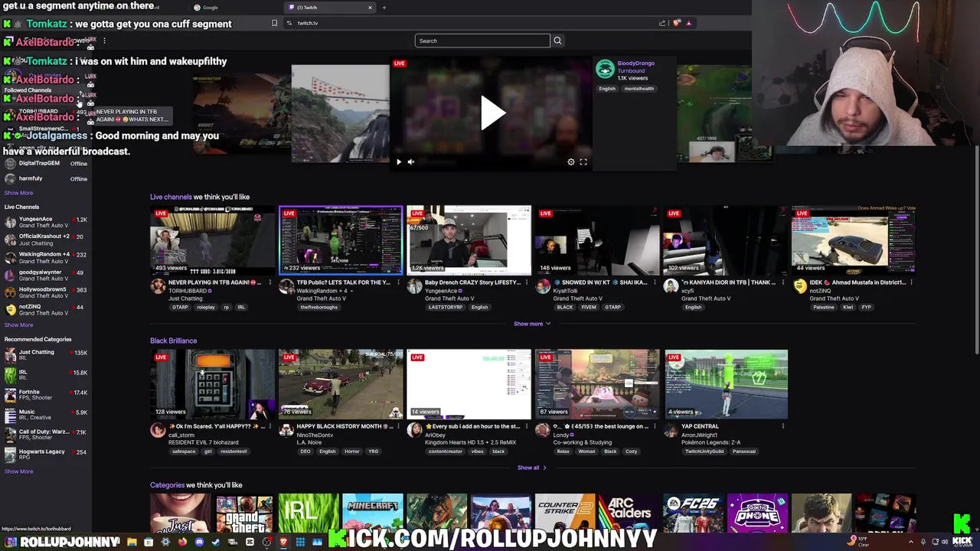Expand Show More under Live Channels sidebar
980x551 pixels.
pos(18,324)
